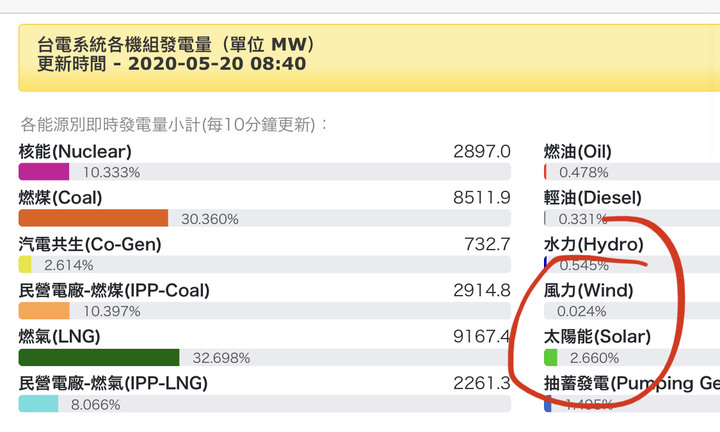Select the yellow Co-Gen bar segment

(25, 264)
